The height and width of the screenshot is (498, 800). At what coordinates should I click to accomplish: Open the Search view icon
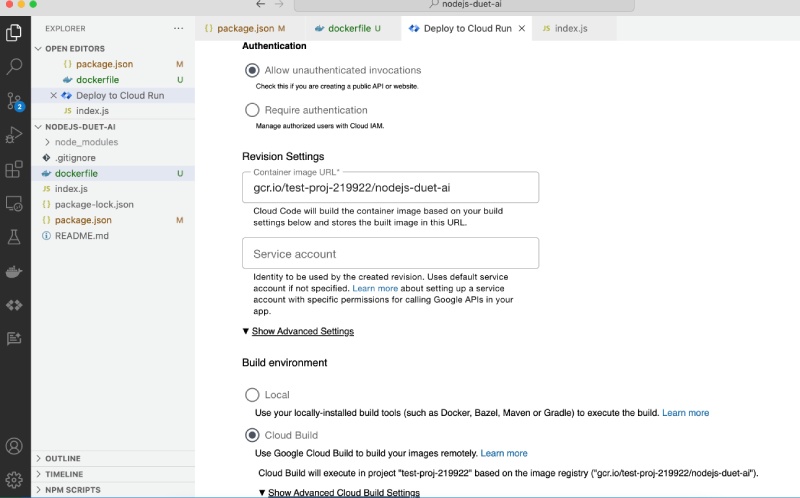pyautogui.click(x=14, y=66)
